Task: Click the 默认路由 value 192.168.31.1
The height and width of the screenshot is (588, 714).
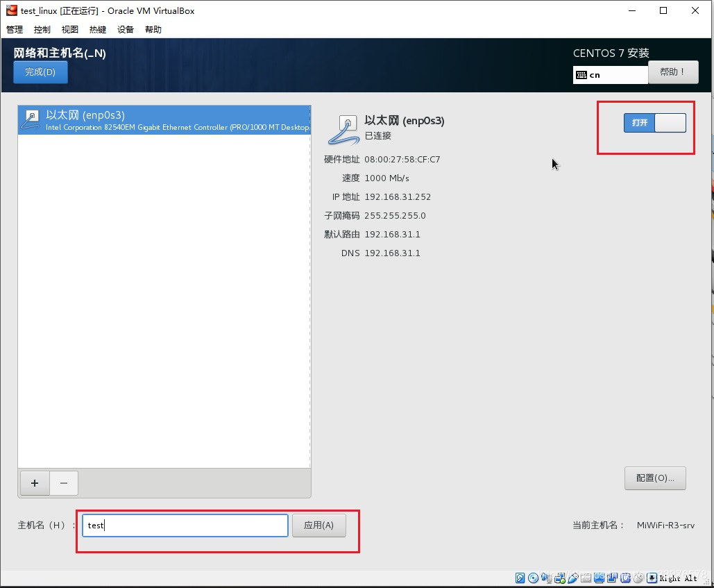Action: [392, 234]
